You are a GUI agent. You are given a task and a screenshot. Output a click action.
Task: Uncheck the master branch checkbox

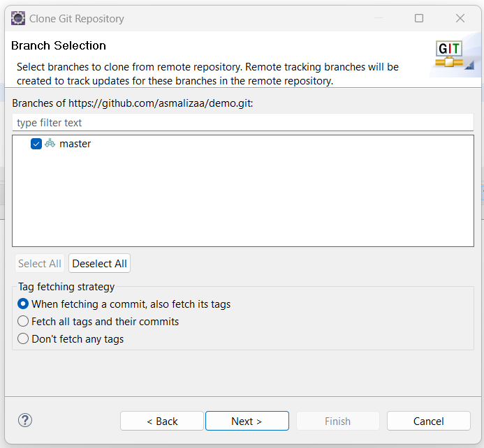click(36, 144)
